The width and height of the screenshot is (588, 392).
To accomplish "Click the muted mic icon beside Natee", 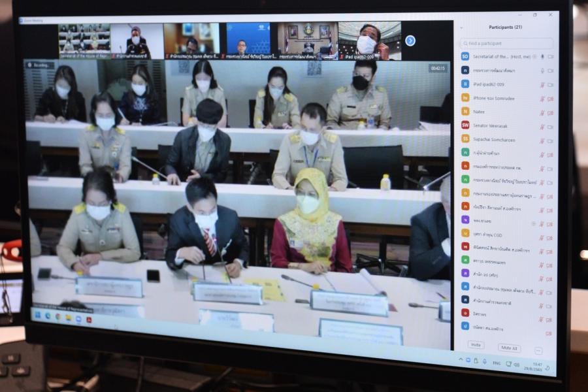I will point(542,112).
